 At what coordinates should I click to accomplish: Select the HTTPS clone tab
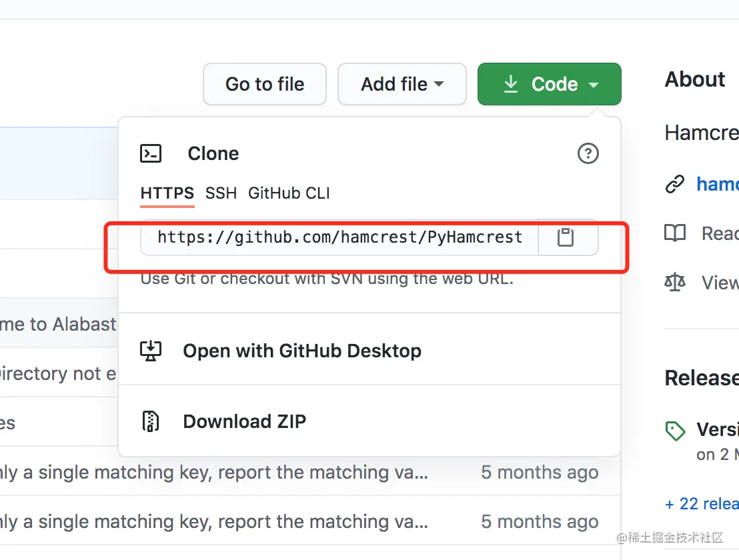pyautogui.click(x=167, y=193)
